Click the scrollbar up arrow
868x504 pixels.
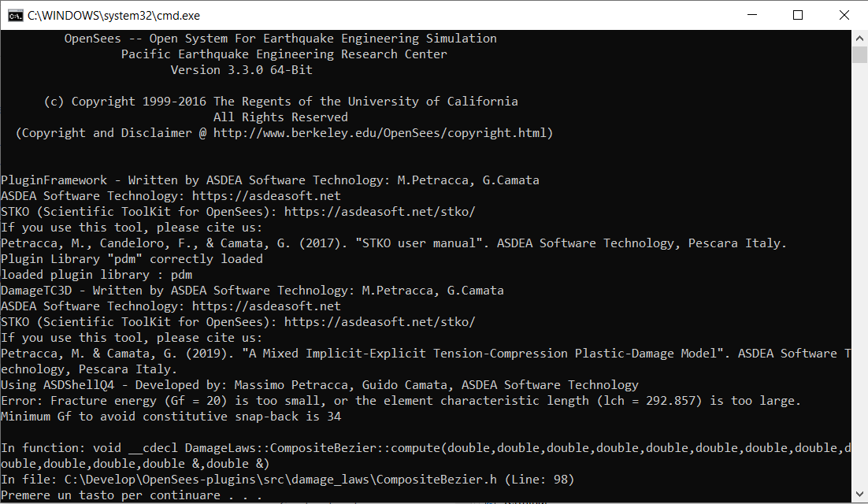pyautogui.click(x=859, y=38)
